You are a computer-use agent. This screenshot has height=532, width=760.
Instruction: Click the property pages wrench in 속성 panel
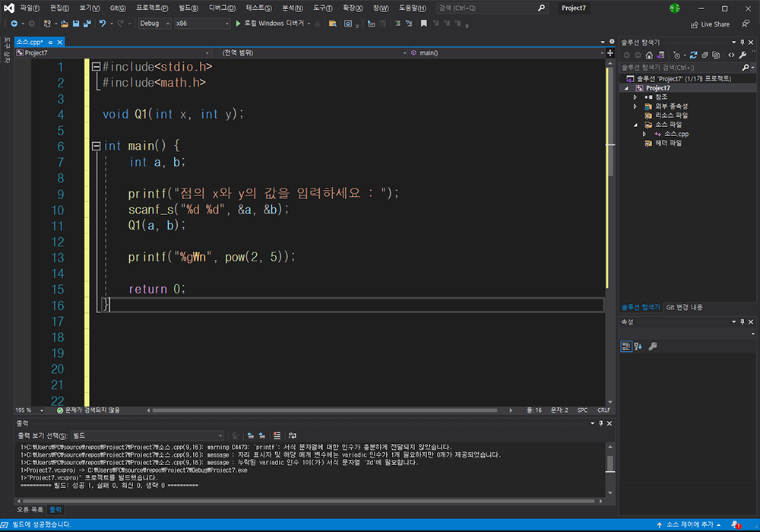coord(653,346)
